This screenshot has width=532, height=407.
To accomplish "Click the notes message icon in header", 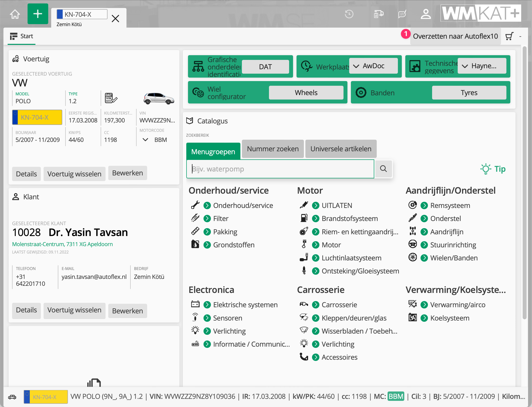I will [x=402, y=14].
